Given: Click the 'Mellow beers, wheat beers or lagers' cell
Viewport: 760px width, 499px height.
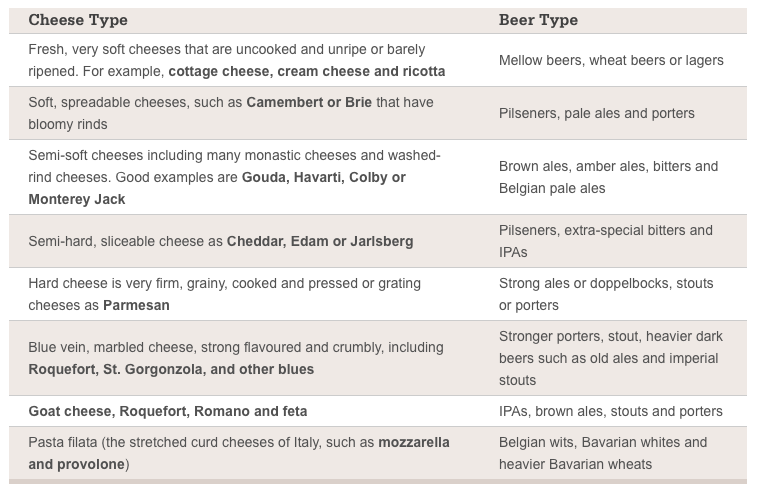Looking at the screenshot, I should point(611,60).
